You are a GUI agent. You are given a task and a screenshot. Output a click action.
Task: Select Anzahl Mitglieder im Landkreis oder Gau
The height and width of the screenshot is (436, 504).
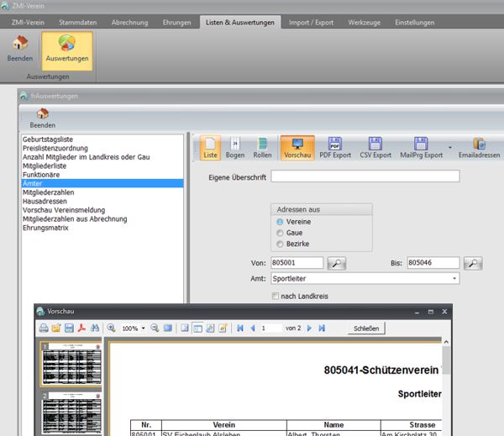click(x=102, y=157)
